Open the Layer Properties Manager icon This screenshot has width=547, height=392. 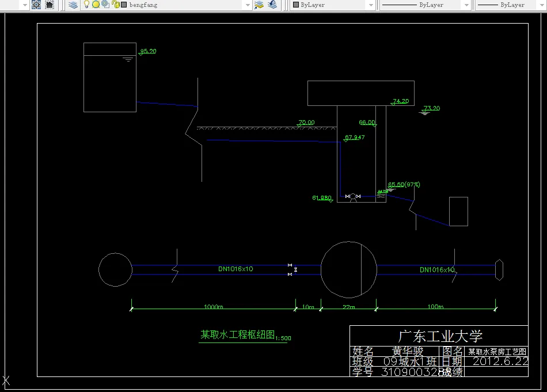(73, 5)
